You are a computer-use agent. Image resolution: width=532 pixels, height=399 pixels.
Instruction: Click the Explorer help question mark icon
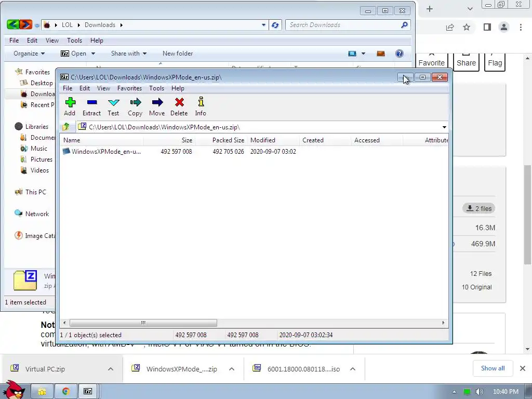point(400,54)
